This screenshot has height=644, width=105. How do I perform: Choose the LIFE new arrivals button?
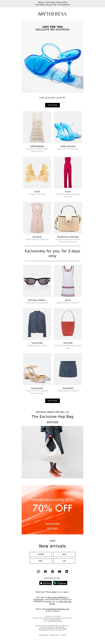tap(64, 561)
